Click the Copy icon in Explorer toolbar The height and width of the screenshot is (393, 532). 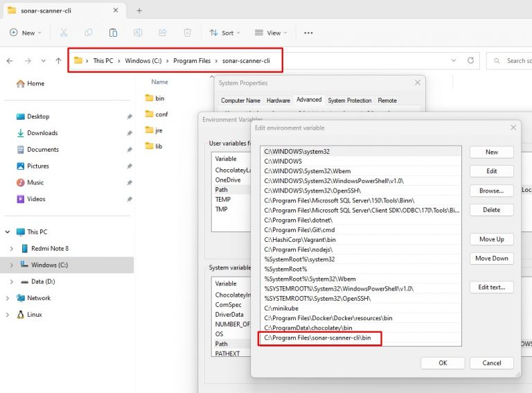coord(88,33)
